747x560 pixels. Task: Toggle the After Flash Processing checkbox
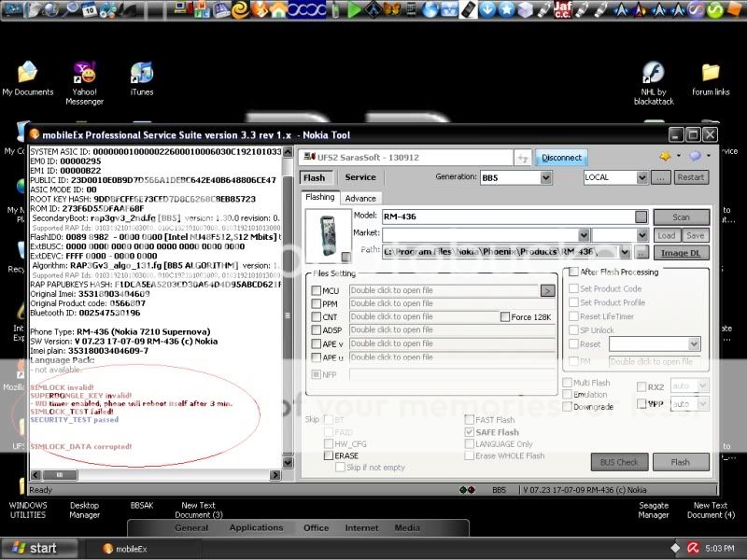pyautogui.click(x=573, y=272)
